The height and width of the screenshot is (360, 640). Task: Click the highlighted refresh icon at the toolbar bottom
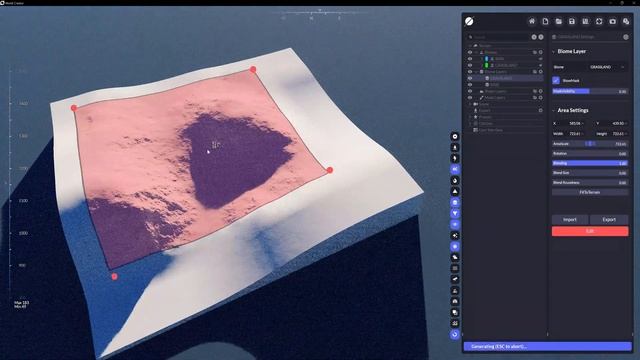tap(455, 334)
